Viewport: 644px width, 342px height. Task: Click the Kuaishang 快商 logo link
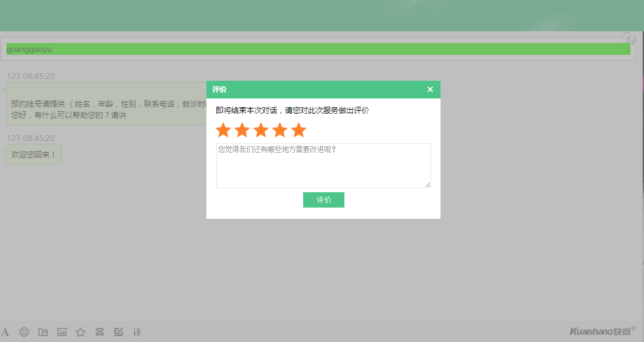[x=602, y=331]
